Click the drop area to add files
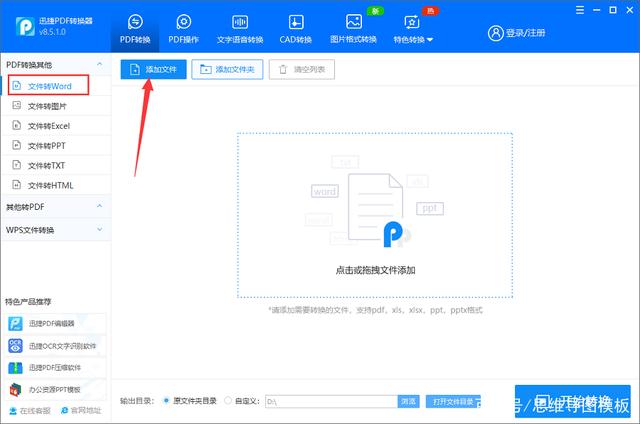640x424 pixels. 375,215
